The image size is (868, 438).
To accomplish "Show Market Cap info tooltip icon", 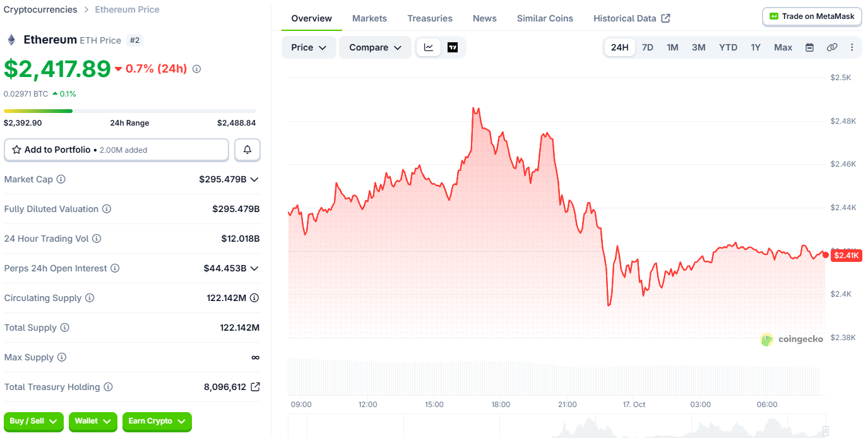I will click(x=61, y=179).
